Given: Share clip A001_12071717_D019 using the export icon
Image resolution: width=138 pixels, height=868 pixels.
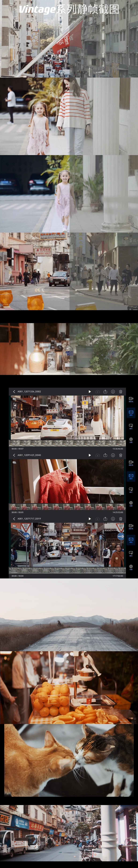Looking at the screenshot, I should pyautogui.click(x=105, y=519).
